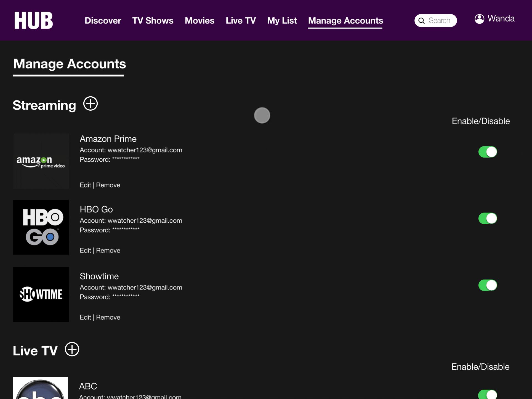Click the Amazon Prime title text

108,139
